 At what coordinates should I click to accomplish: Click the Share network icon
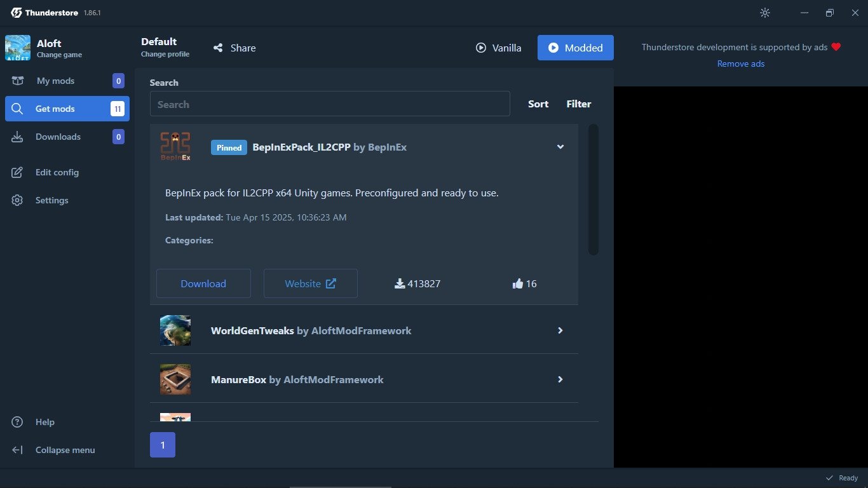click(x=218, y=48)
